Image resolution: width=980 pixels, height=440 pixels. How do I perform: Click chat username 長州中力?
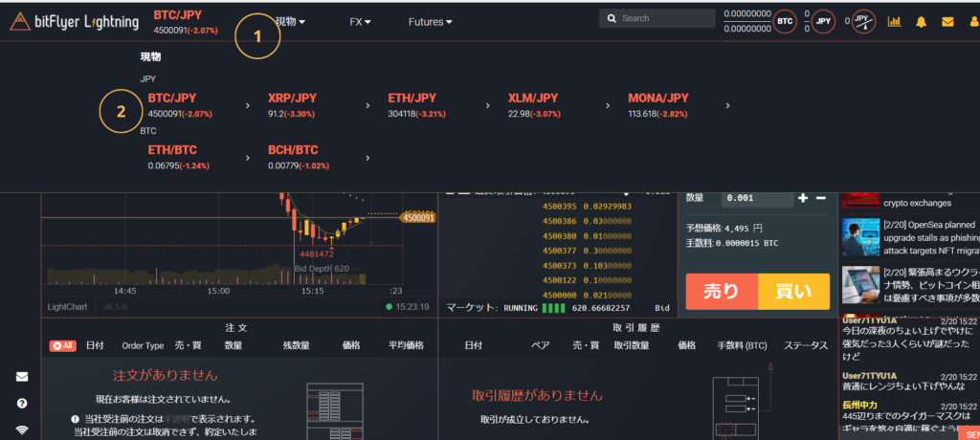point(859,405)
